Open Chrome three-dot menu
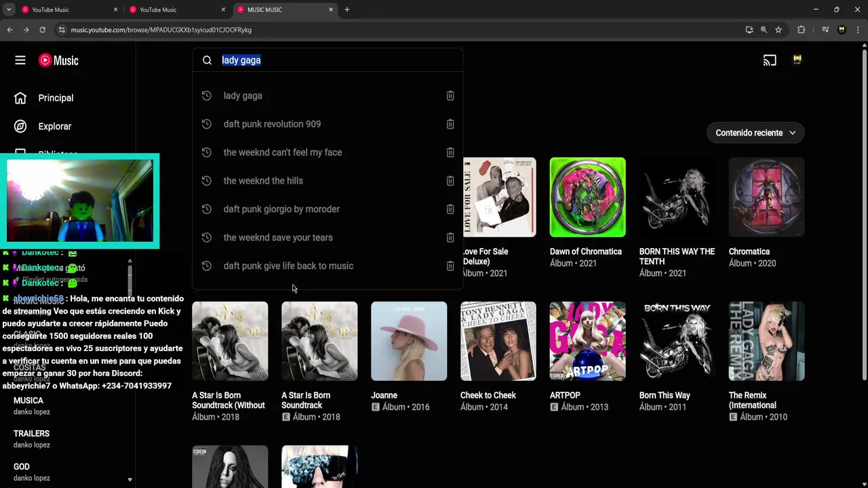Viewport: 868px width, 488px height. click(x=859, y=30)
